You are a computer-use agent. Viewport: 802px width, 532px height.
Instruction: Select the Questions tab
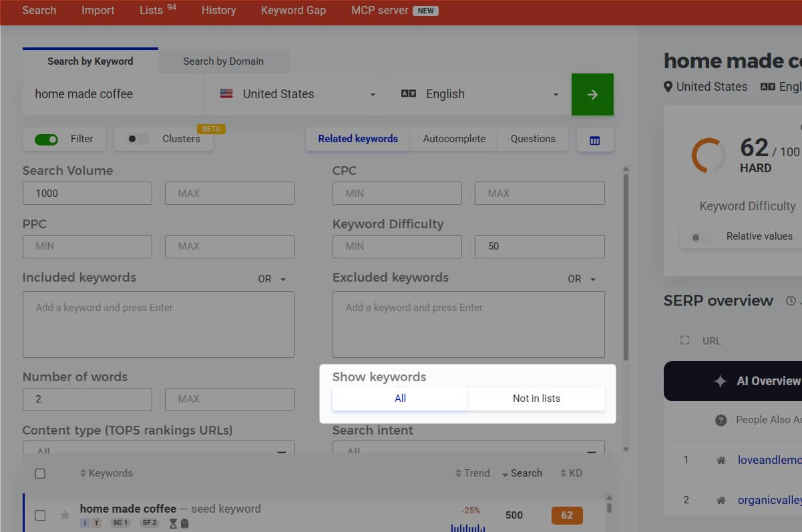point(533,139)
